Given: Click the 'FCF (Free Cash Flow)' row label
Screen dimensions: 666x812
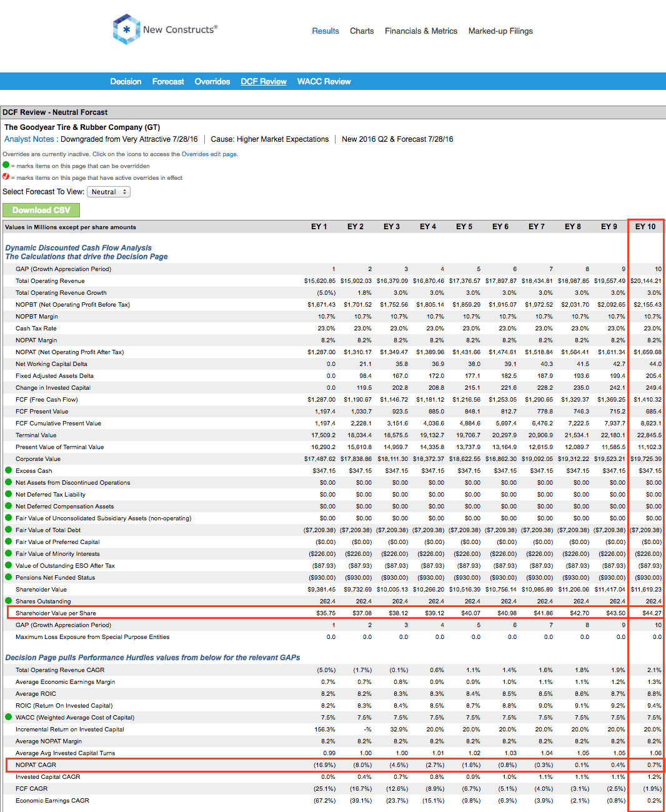Looking at the screenshot, I should pyautogui.click(x=47, y=400).
